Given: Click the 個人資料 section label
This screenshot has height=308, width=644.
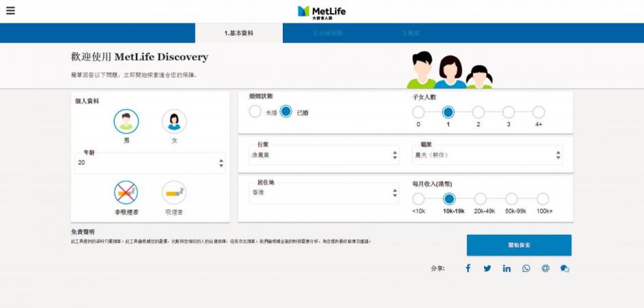Looking at the screenshot, I should point(87,101).
